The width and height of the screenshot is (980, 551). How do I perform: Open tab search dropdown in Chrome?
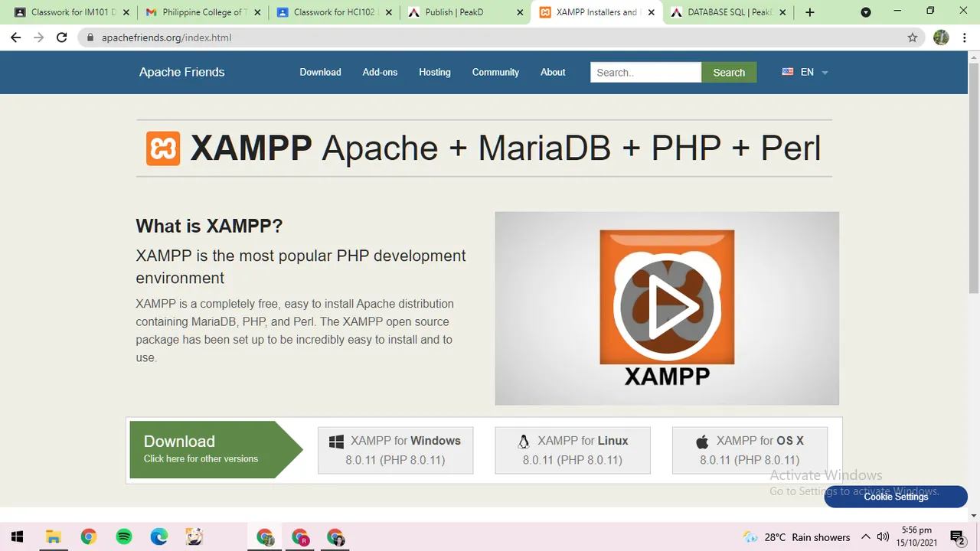point(866,12)
